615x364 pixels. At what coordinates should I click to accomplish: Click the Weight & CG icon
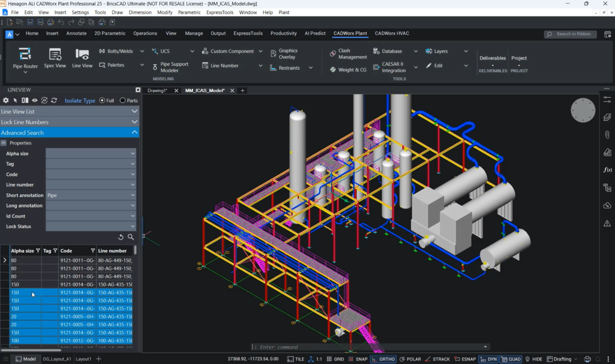[x=348, y=70]
